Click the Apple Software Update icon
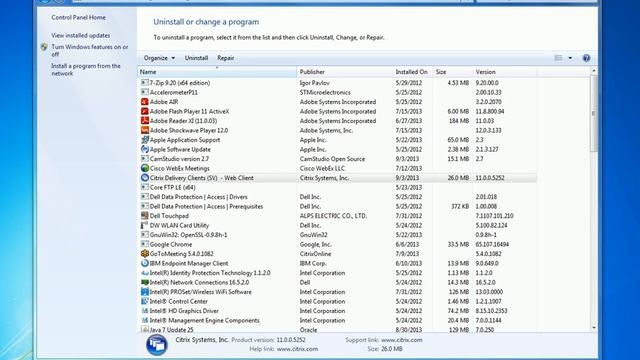640x360 pixels. pyautogui.click(x=144, y=149)
